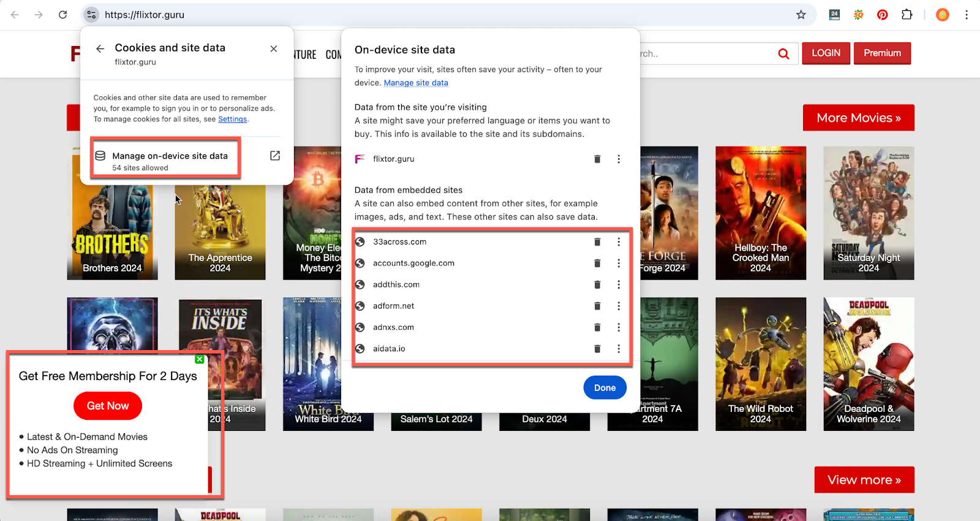Open the calendar-style extension icon

(834, 15)
